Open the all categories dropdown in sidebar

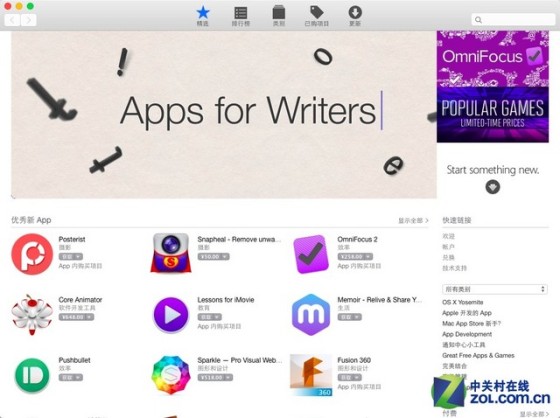pyautogui.click(x=495, y=289)
